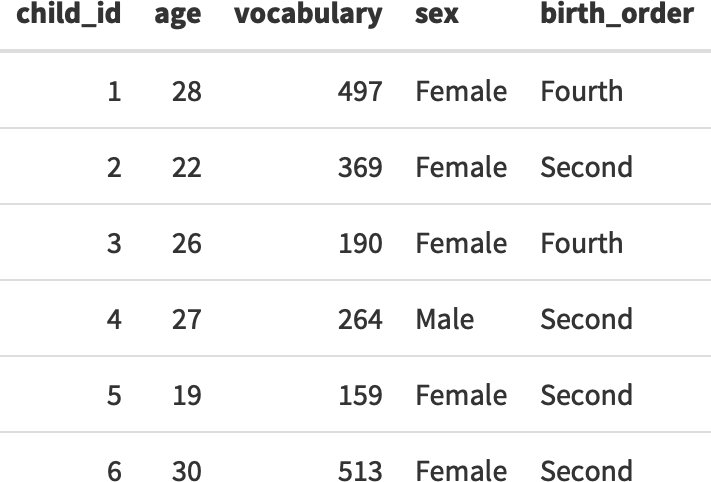Screen dimensions: 711x482
Task: Click vocabulary value 513
Action: (360, 470)
